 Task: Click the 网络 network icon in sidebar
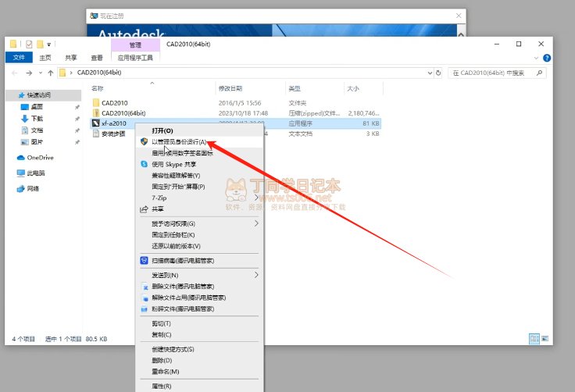[20, 189]
